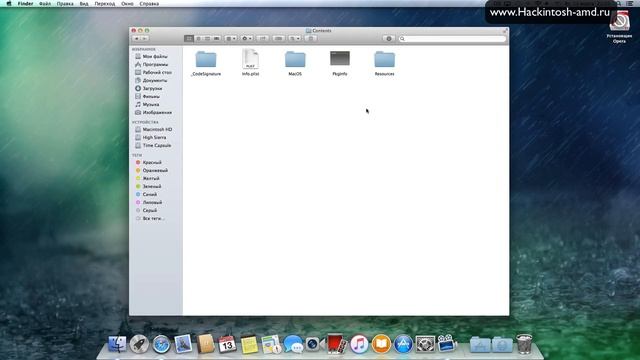The height and width of the screenshot is (360, 640).
Task: Open the Справка menu
Action: (149, 4)
